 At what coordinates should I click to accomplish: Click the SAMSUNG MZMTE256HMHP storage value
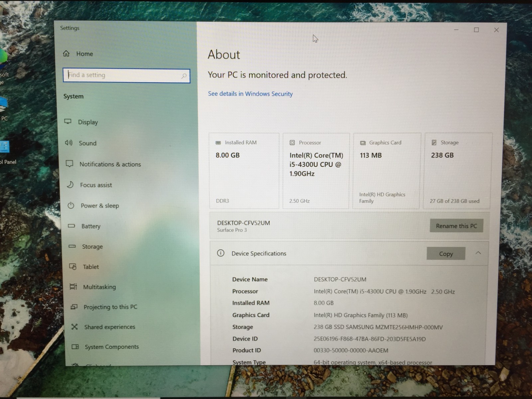[x=378, y=327]
